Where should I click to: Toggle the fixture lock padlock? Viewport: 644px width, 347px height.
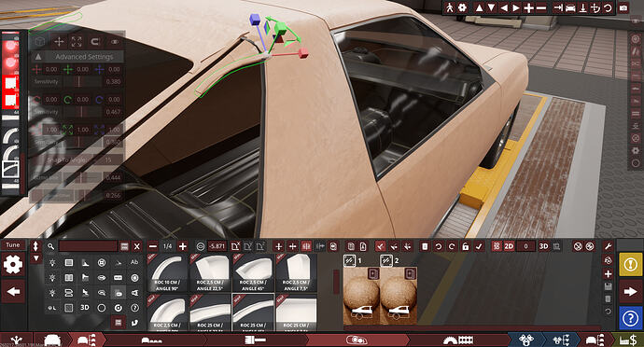(466, 246)
